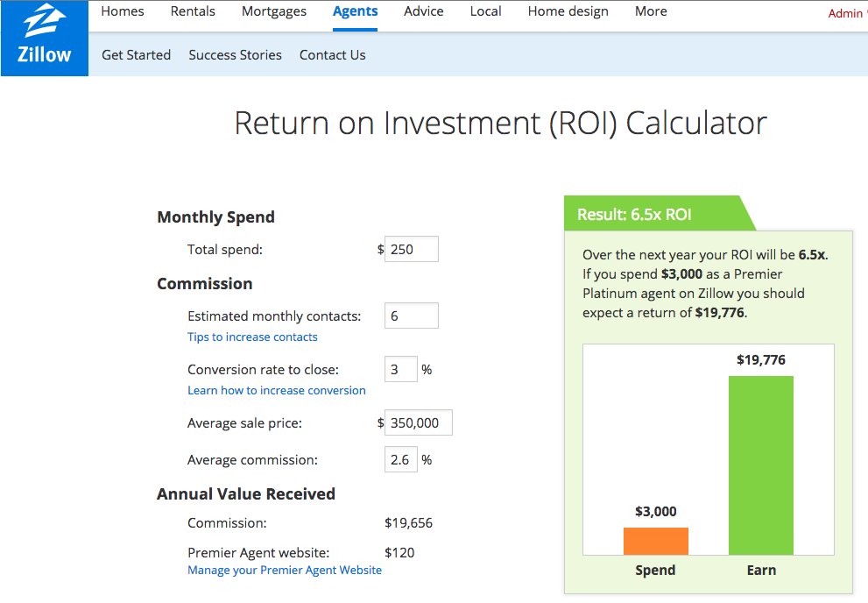Open the Contact Us page
Screen dimensions: 868x603
click(x=333, y=55)
